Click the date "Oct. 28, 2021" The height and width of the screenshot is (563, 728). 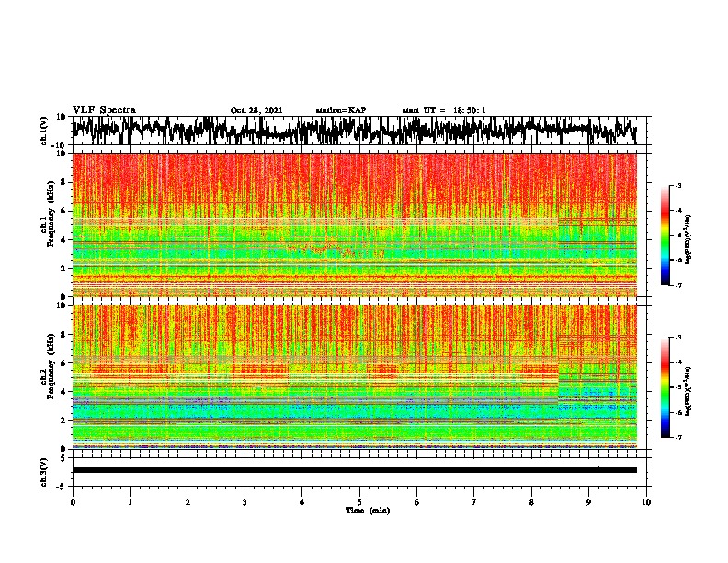point(256,110)
